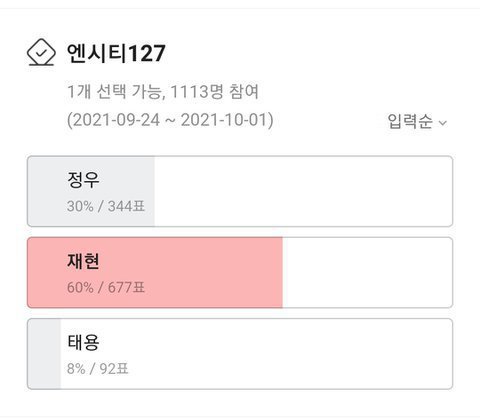Select the 재현 poll option
This screenshot has height=420, width=480.
tap(240, 273)
